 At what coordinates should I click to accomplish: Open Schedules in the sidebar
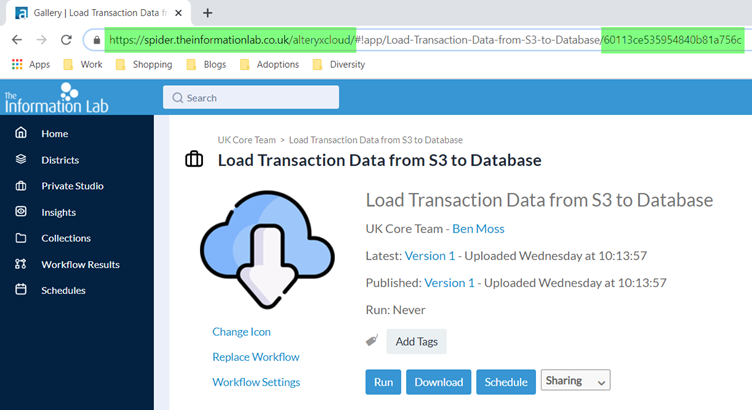coord(63,291)
